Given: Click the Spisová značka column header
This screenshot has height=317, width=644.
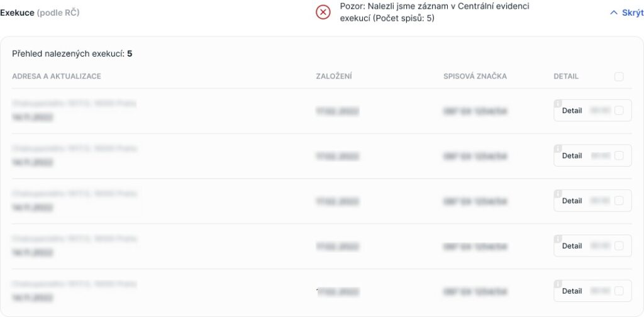Looking at the screenshot, I should 475,76.
